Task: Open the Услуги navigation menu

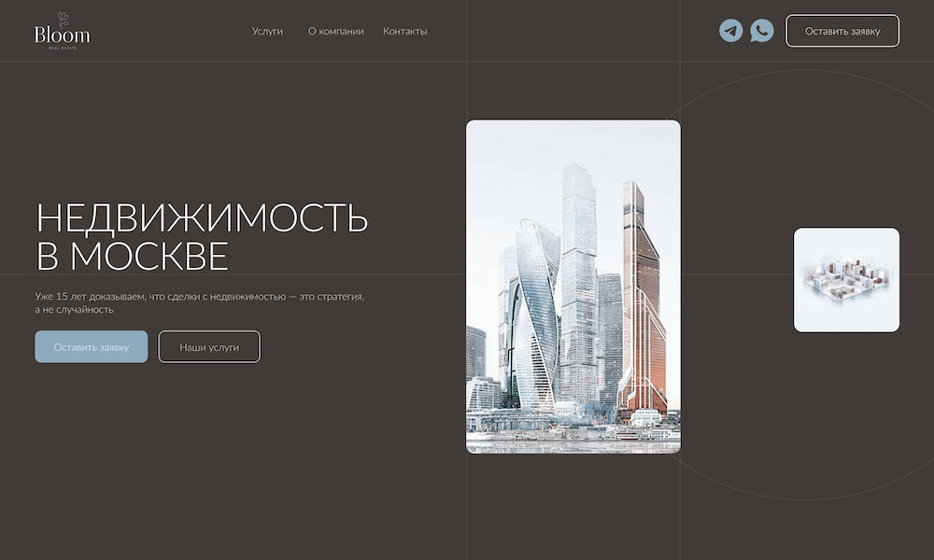Action: (267, 31)
